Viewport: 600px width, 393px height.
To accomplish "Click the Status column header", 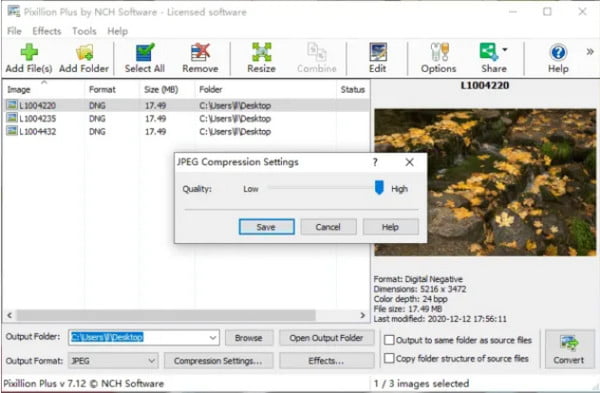I will pyautogui.click(x=353, y=90).
